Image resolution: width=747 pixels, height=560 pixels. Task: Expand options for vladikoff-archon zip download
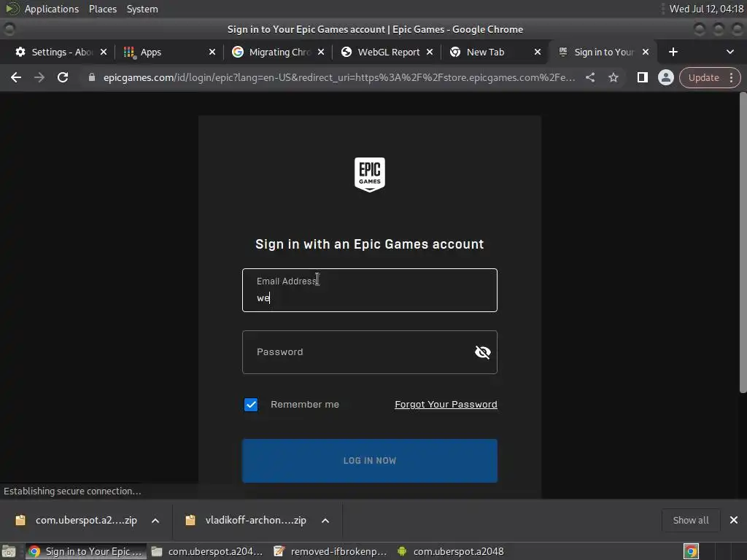coord(325,521)
